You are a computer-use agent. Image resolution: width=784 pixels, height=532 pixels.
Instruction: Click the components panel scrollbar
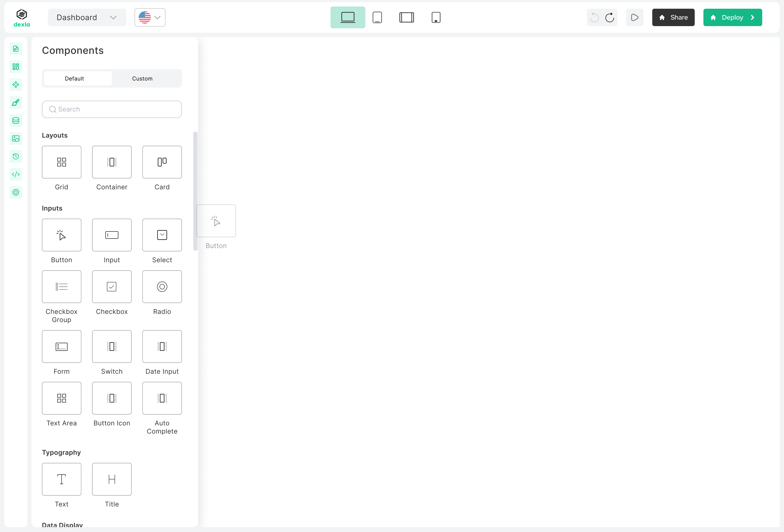tap(195, 191)
